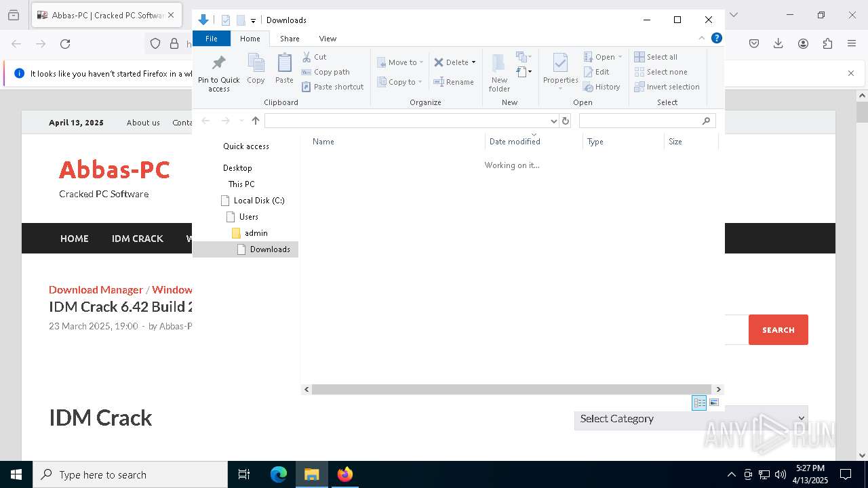Switch to Large icons view icon
The width and height of the screenshot is (868, 488).
coord(714,403)
